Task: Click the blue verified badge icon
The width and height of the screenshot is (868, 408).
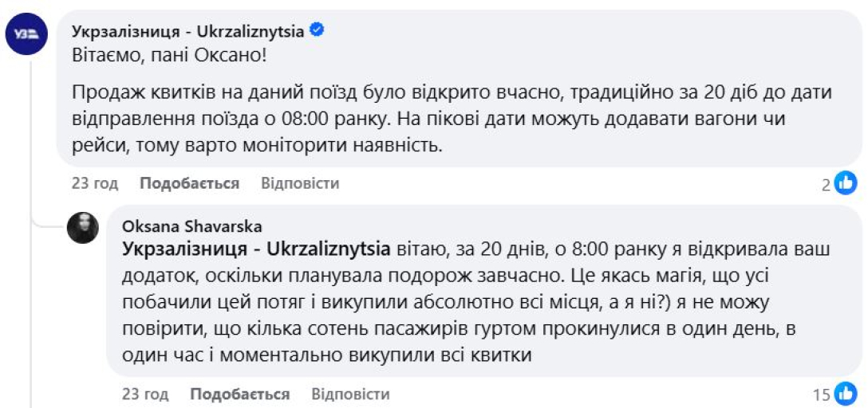Action: (317, 31)
